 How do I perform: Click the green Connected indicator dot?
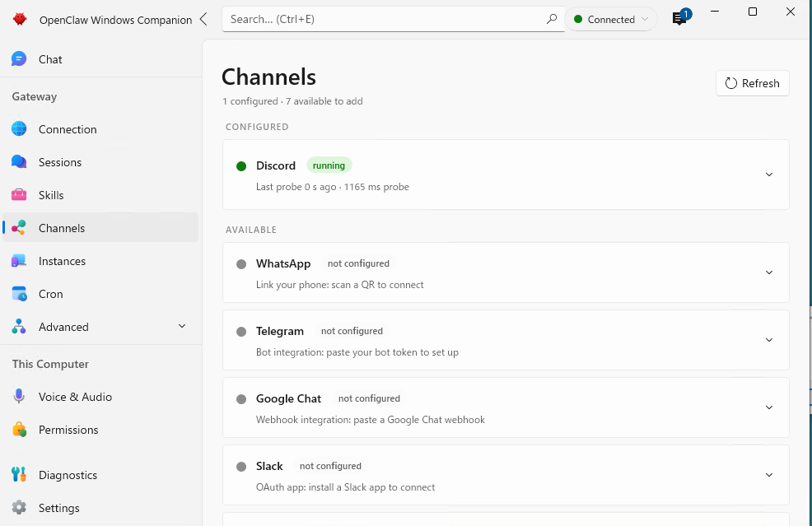point(578,19)
